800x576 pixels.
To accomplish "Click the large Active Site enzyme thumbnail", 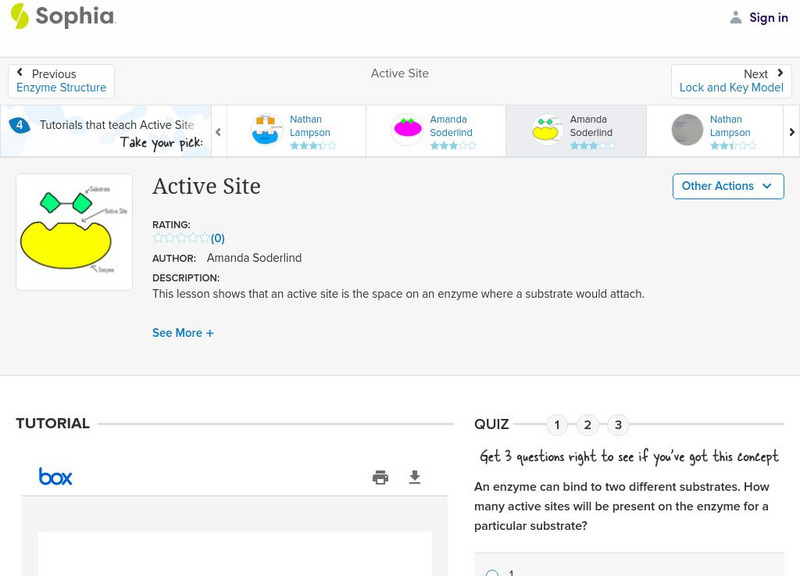I will click(74, 232).
